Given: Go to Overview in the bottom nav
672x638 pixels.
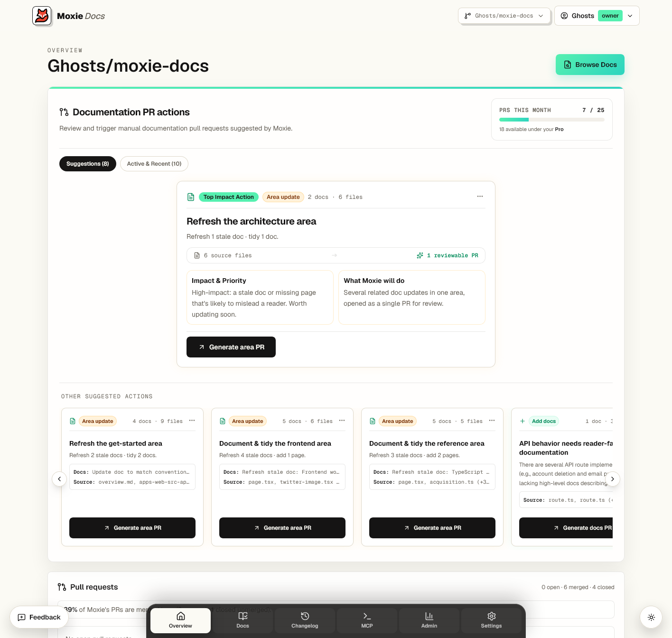Looking at the screenshot, I should click(180, 620).
